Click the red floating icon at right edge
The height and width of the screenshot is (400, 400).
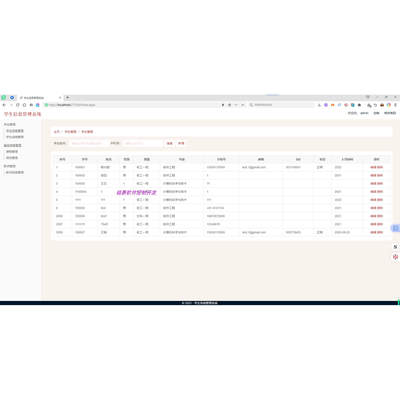(x=395, y=257)
